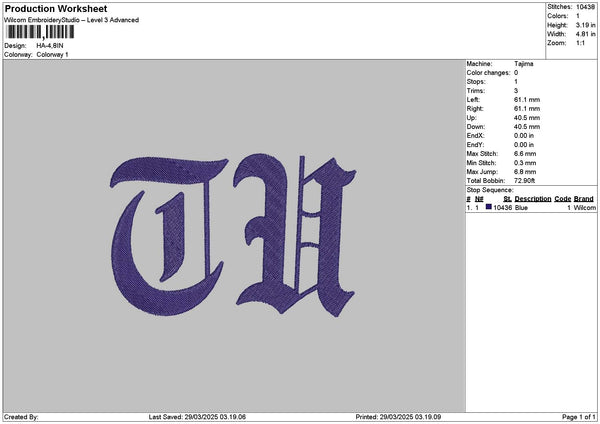Click the "Stops:" label

coord(476,82)
